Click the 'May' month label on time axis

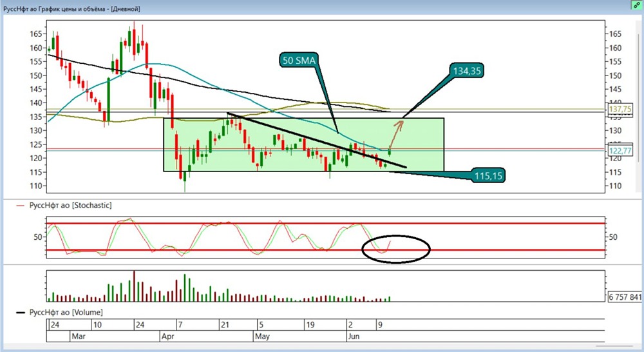click(x=262, y=337)
